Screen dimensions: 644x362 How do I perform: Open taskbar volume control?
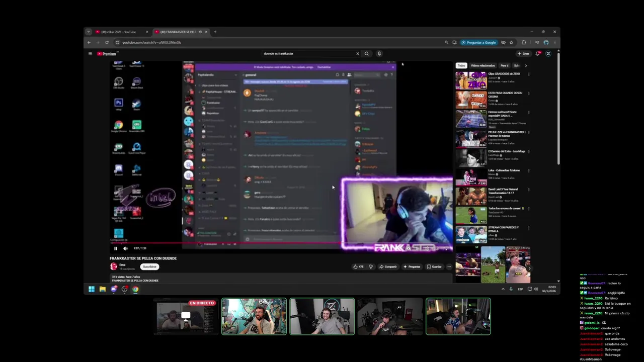tap(536, 289)
